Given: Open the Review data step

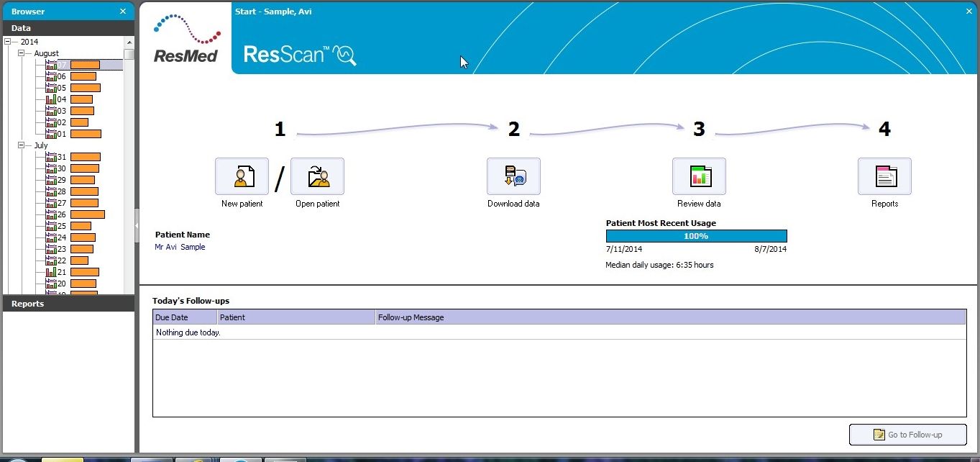Looking at the screenshot, I should (x=699, y=176).
